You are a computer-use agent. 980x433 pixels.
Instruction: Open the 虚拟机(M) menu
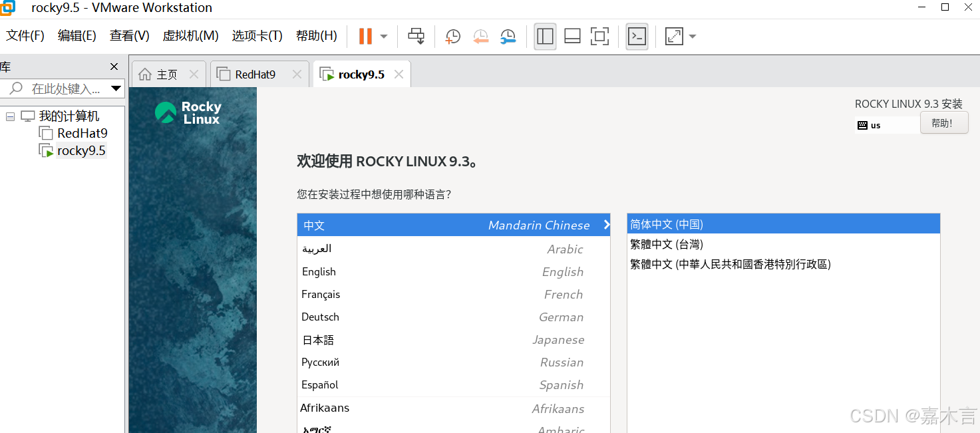click(x=191, y=36)
